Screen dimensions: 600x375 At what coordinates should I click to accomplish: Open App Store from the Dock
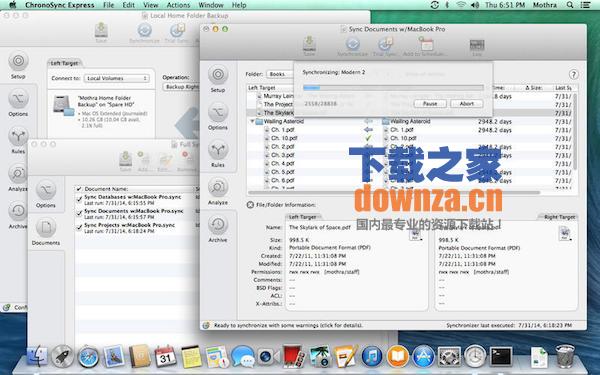[423, 356]
